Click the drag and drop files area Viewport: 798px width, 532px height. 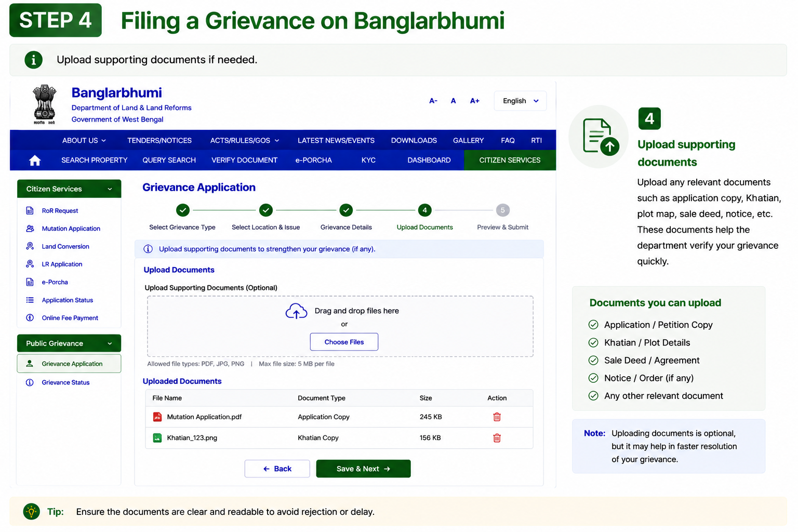coord(340,326)
